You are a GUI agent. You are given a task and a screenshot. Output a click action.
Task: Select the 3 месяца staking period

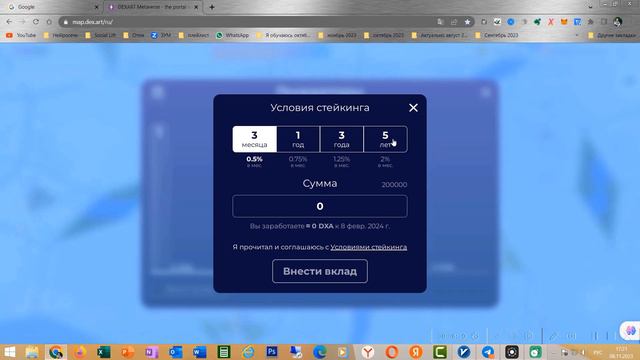click(254, 139)
